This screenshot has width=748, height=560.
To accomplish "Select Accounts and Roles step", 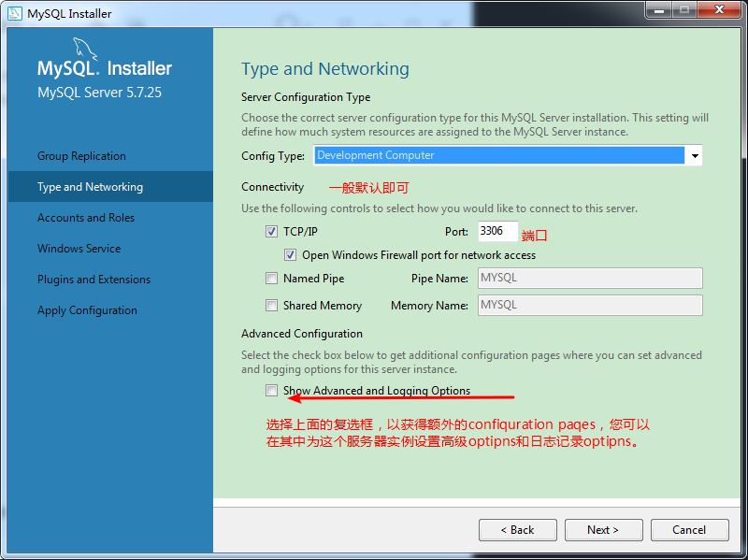I will point(86,218).
